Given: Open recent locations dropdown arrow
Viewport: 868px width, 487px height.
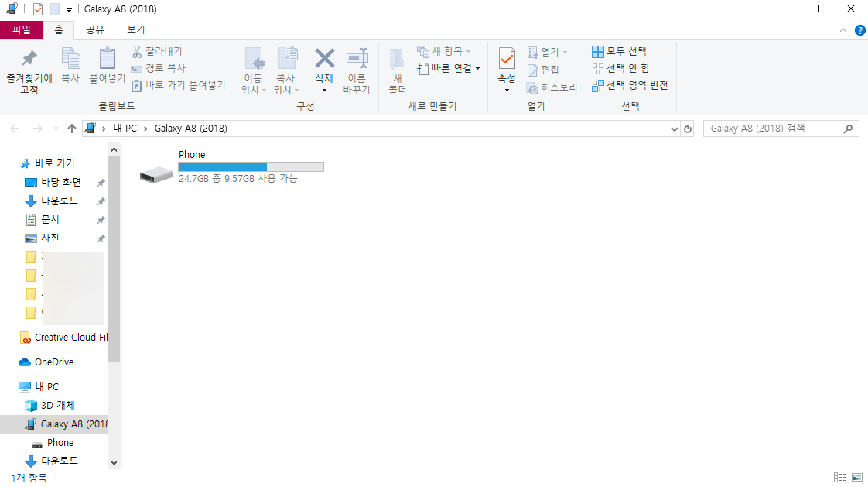Looking at the screenshot, I should point(56,129).
